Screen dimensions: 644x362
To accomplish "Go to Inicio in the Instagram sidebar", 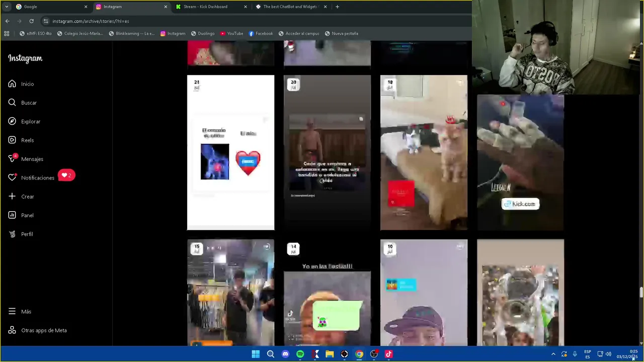I will [21, 84].
